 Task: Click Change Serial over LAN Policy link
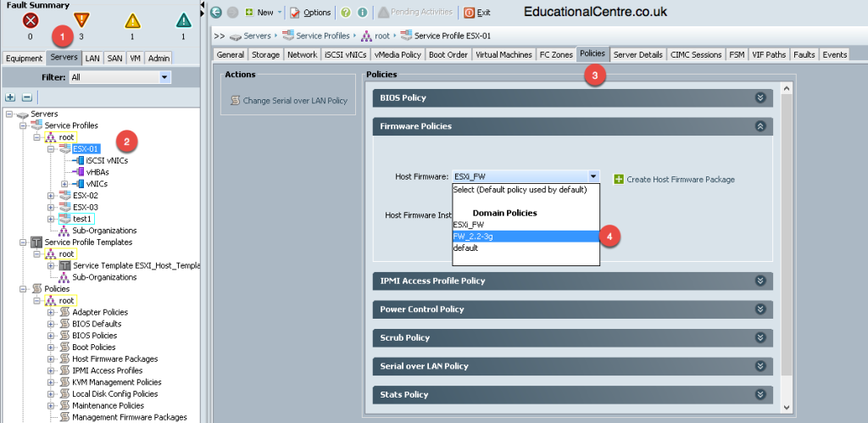(295, 101)
